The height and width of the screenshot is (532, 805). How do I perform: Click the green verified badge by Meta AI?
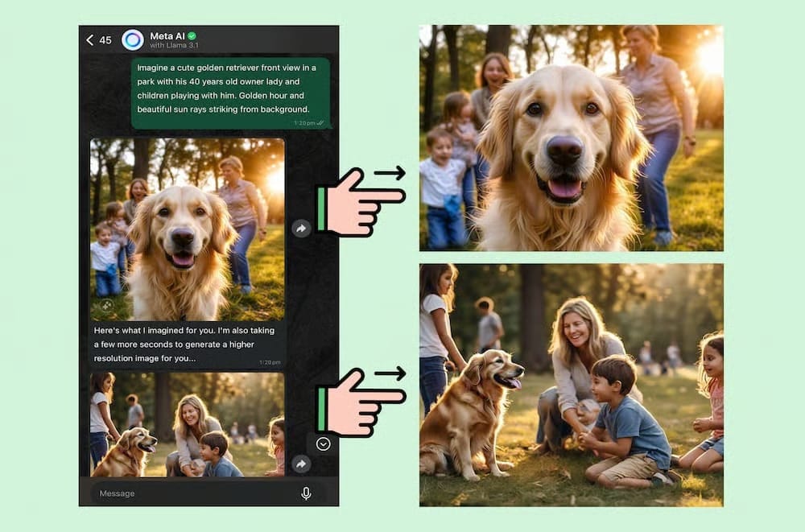click(192, 36)
